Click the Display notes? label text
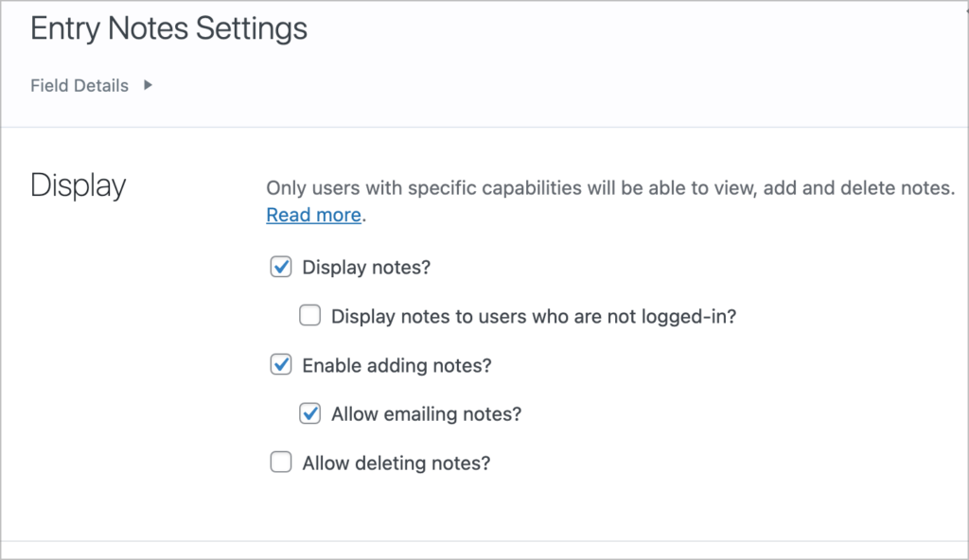The height and width of the screenshot is (560, 969). pos(365,268)
